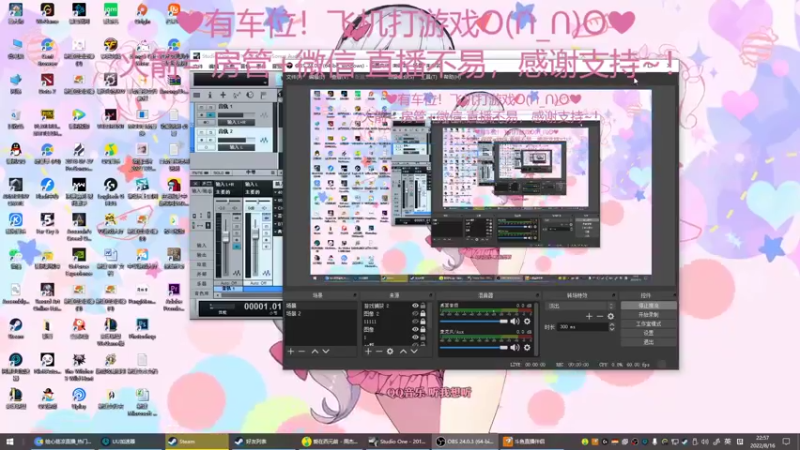Click the transition duration stepper arrows
This screenshot has width=800, height=450.
[612, 327]
